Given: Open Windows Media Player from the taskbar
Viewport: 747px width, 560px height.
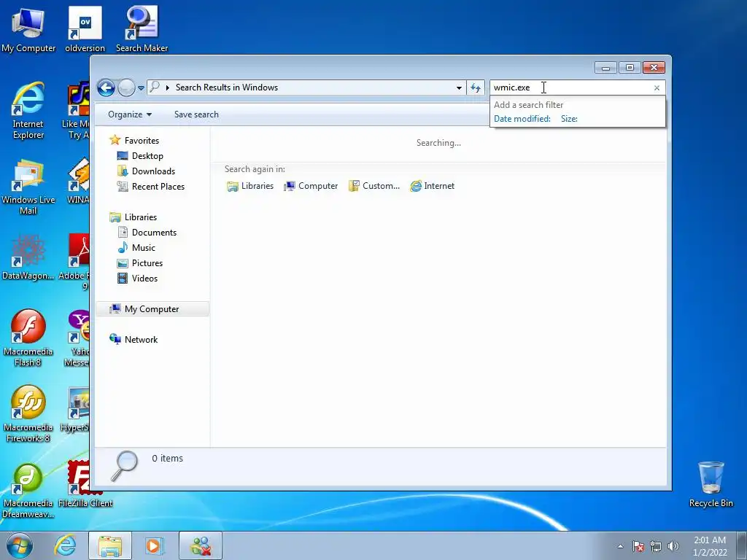Looking at the screenshot, I should (154, 545).
